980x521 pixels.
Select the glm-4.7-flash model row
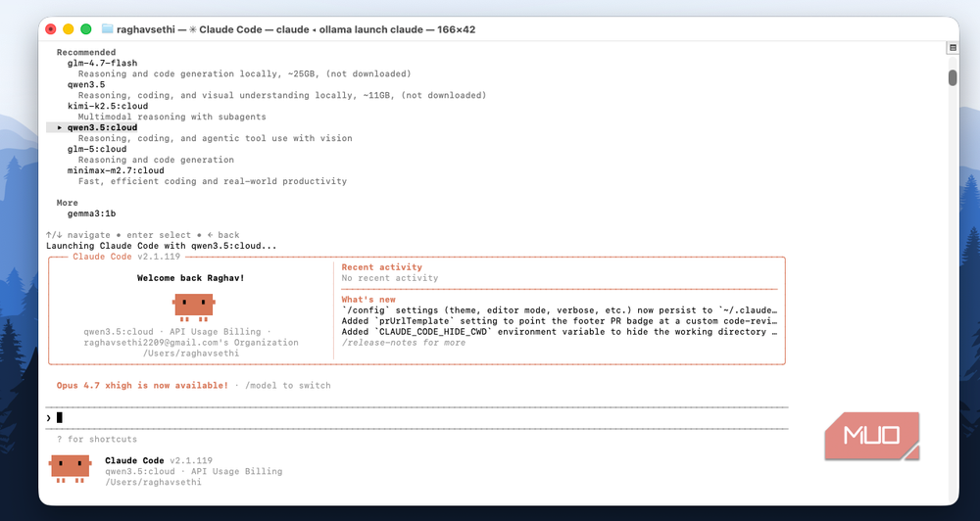(103, 63)
